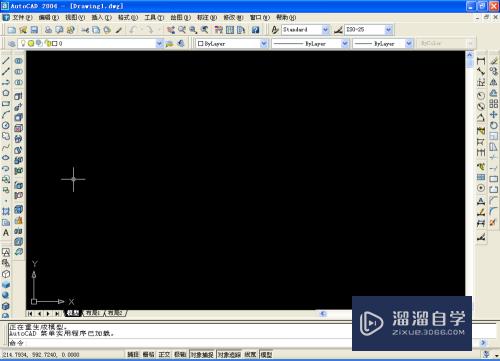The height and width of the screenshot is (361, 500).
Task: Select the Rotate tool in modify toolbar
Action: point(494,125)
